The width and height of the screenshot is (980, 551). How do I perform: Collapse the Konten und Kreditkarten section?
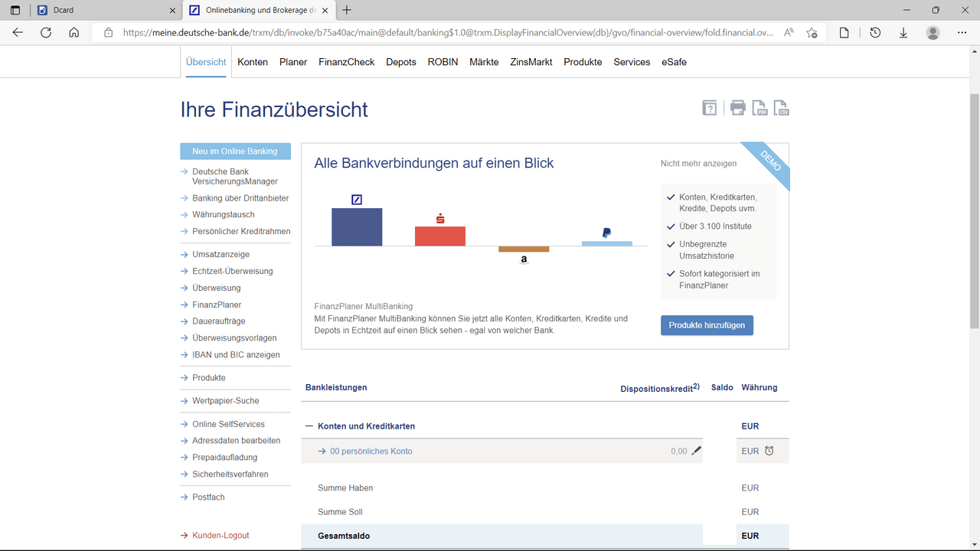[x=309, y=426]
